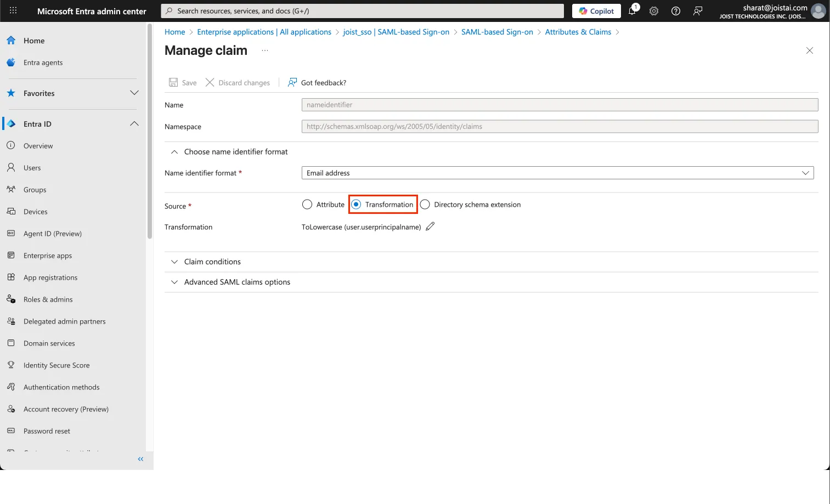Open the settings gear icon
The image size is (830, 504).
click(x=654, y=11)
